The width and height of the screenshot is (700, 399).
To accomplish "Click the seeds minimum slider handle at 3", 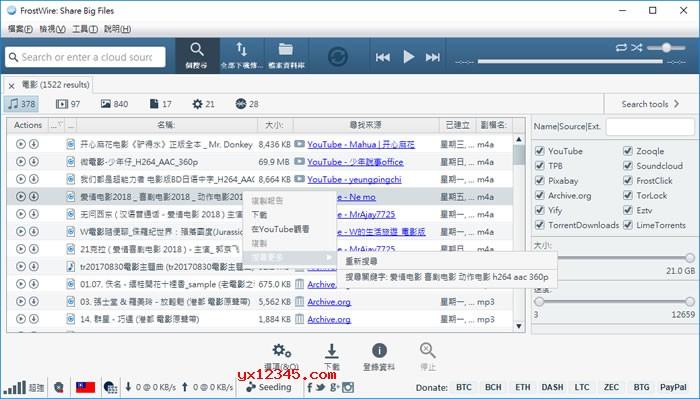I will coord(539,301).
